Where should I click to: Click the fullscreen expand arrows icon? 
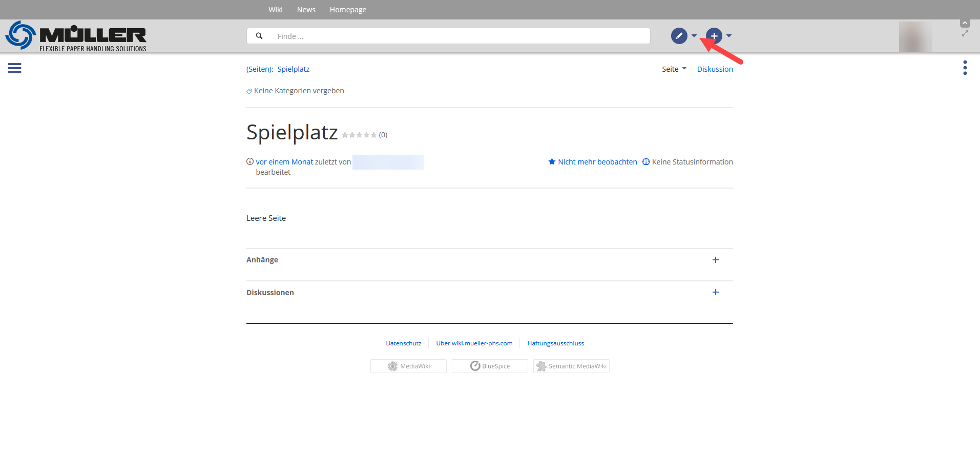965,34
